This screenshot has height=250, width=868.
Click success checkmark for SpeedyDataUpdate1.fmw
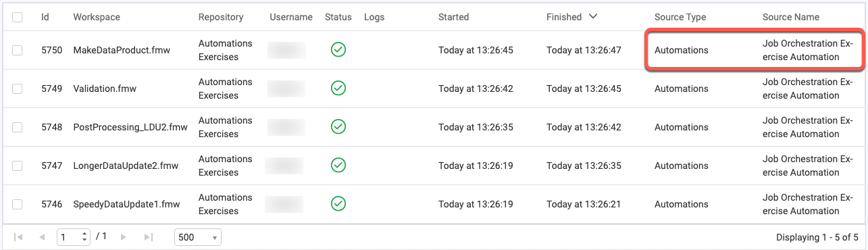[338, 204]
